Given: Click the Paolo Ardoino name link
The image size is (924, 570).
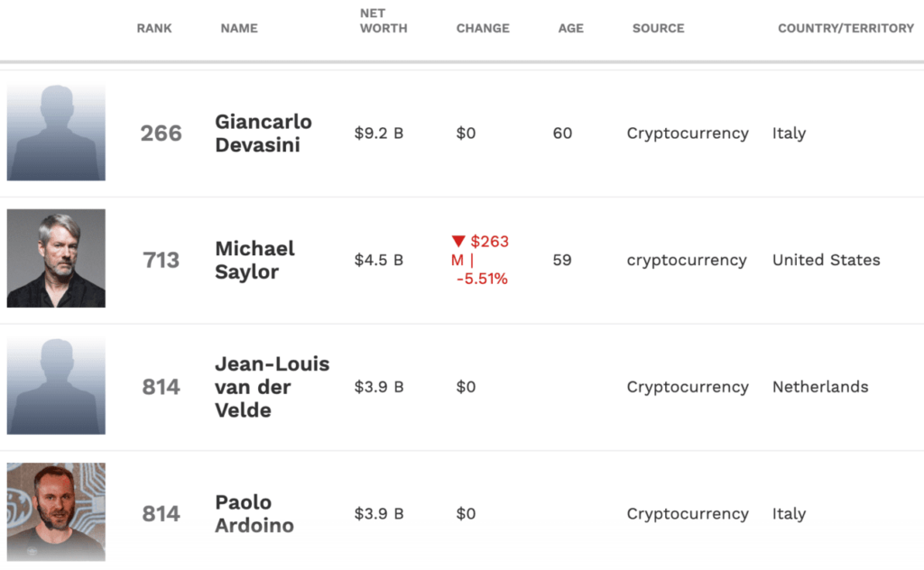Looking at the screenshot, I should pyautogui.click(x=254, y=513).
